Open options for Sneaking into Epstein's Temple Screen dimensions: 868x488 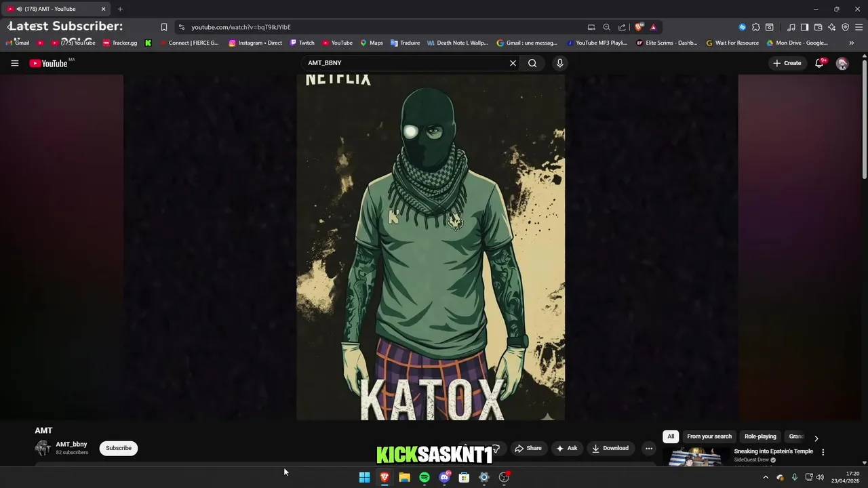[823, 452]
